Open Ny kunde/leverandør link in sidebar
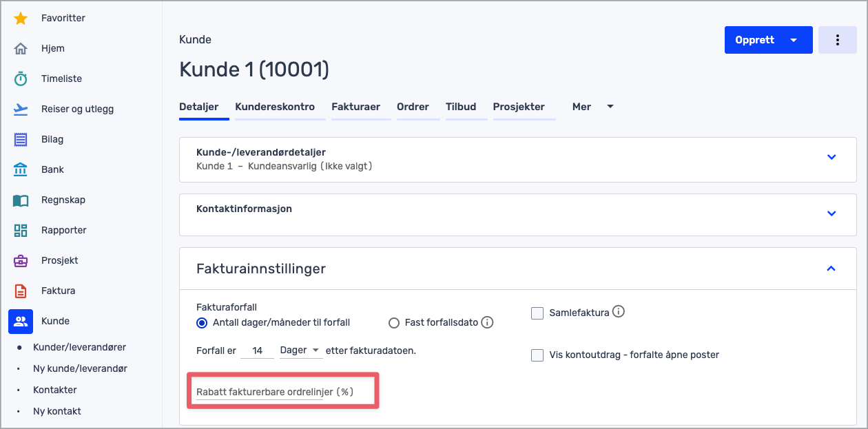 80,368
